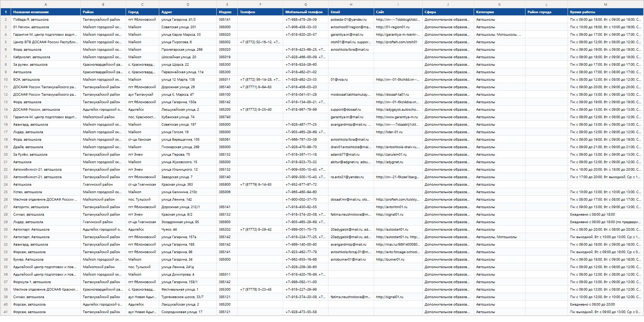
Task: Select column G header letter
Action: click(306, 4)
